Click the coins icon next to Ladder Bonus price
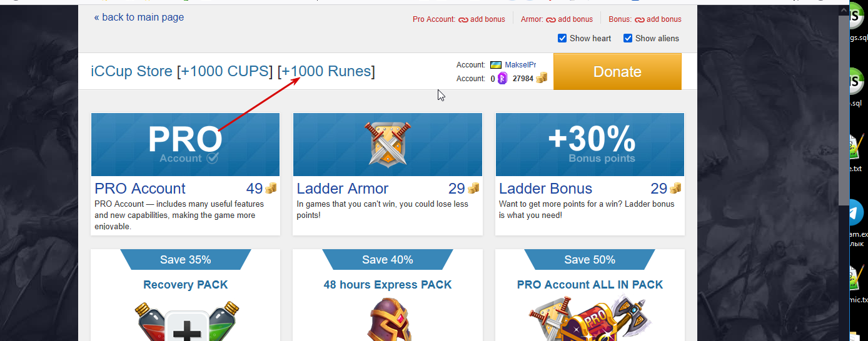868x341 pixels. tap(675, 189)
